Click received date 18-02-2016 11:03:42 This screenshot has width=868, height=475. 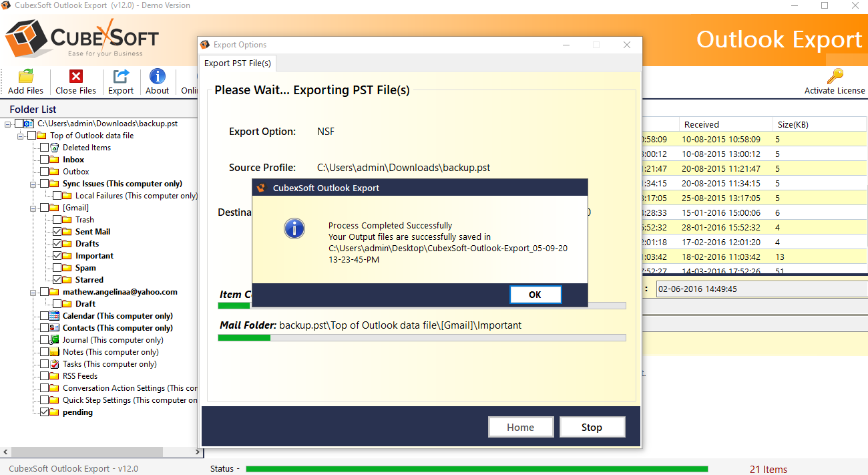tap(720, 257)
